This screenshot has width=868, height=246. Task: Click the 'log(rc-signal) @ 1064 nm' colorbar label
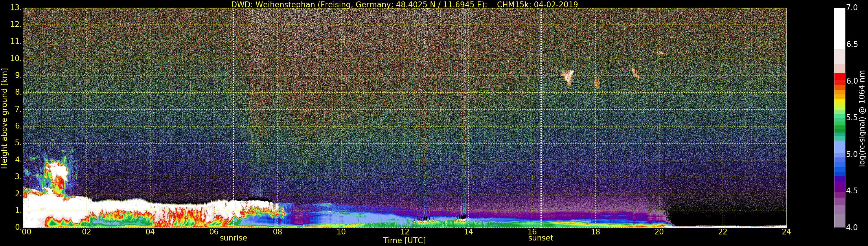click(862, 118)
